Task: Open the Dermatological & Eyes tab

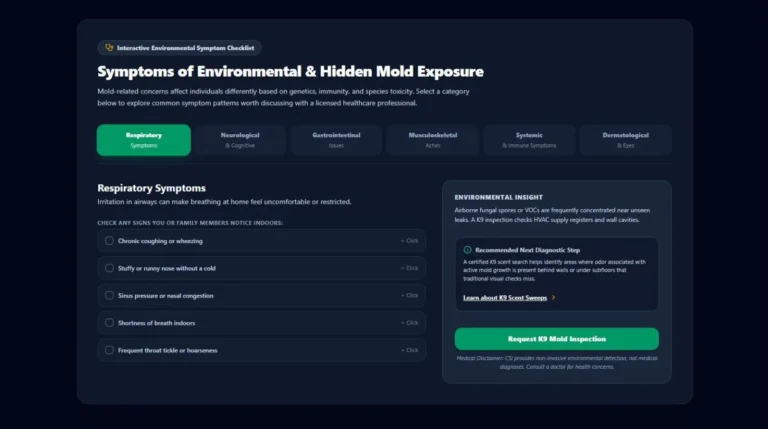Action: (625, 140)
